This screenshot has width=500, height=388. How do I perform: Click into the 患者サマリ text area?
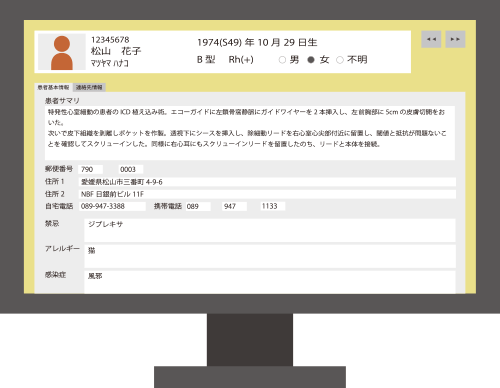pos(250,133)
